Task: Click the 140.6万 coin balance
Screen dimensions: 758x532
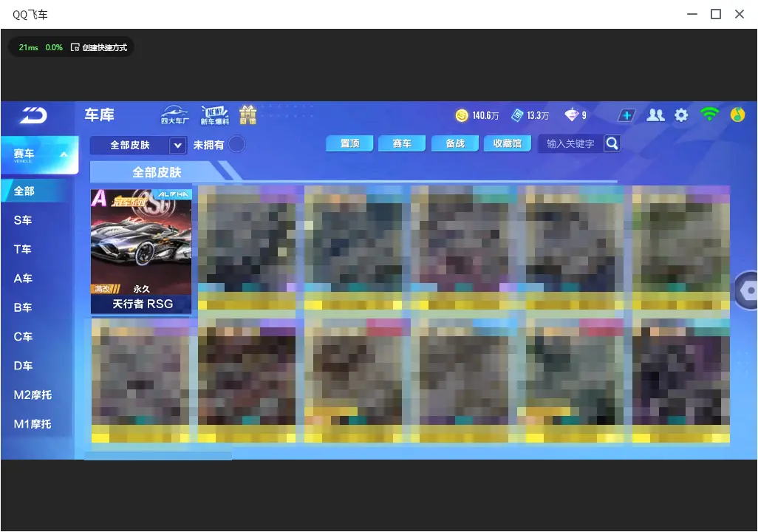Action: point(485,115)
